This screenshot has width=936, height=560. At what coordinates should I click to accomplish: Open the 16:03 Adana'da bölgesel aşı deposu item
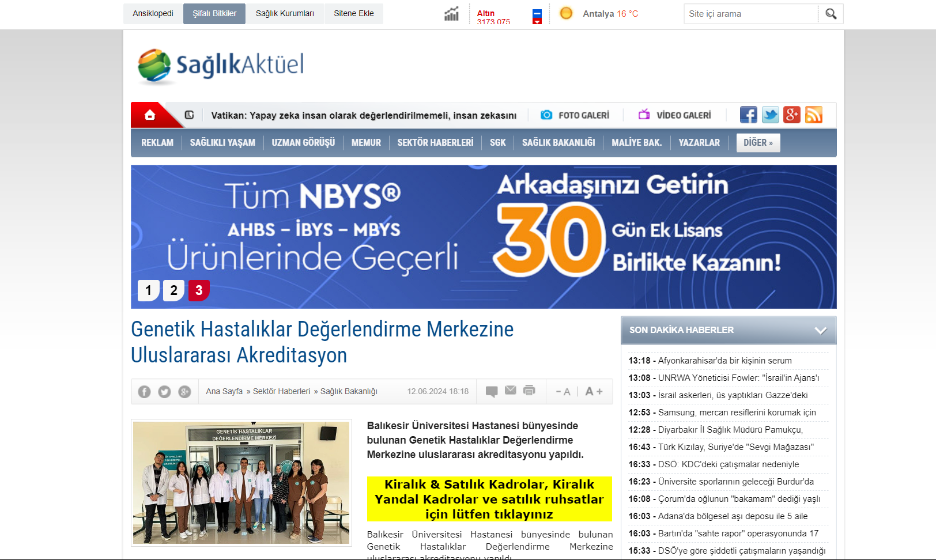[718, 516]
